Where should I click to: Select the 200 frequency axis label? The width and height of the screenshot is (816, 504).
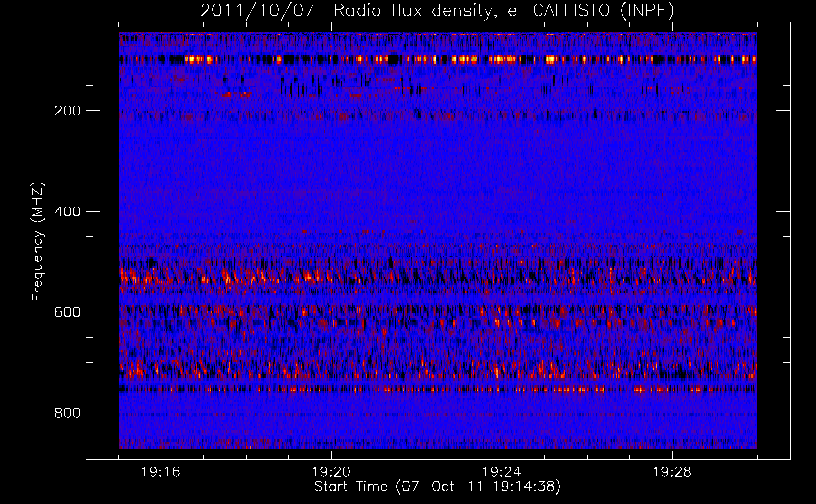click(x=67, y=111)
